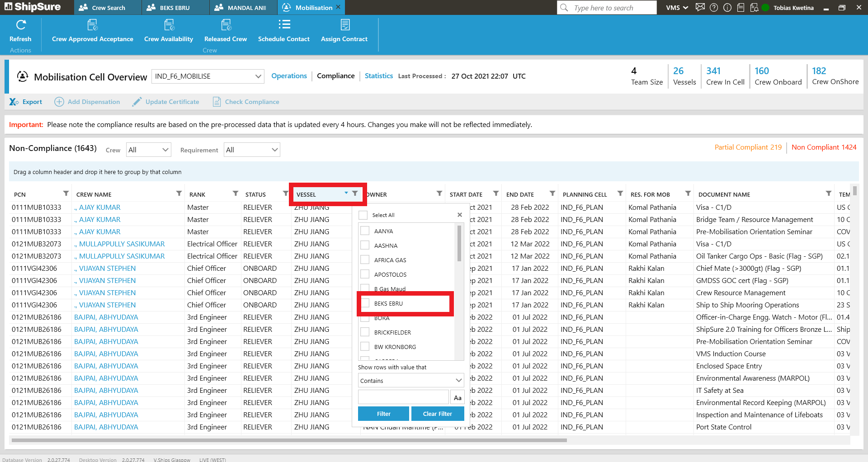Select the Statistics tab
The height and width of the screenshot is (462, 868).
click(x=379, y=76)
